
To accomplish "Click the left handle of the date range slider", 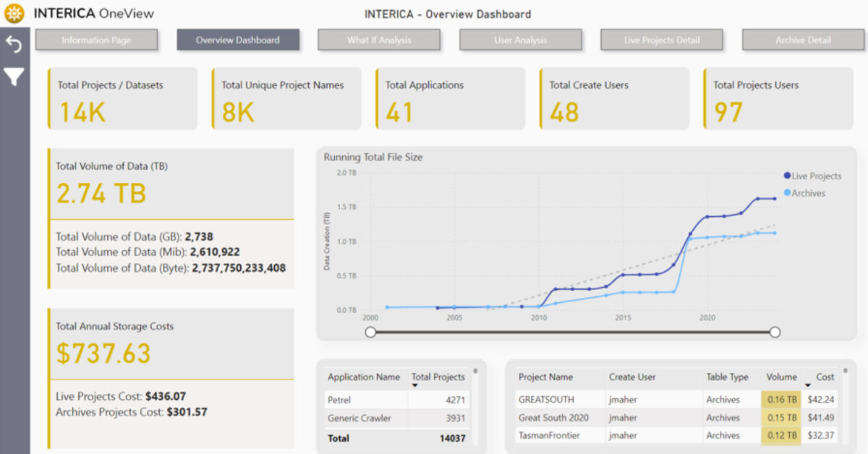I will point(371,332).
